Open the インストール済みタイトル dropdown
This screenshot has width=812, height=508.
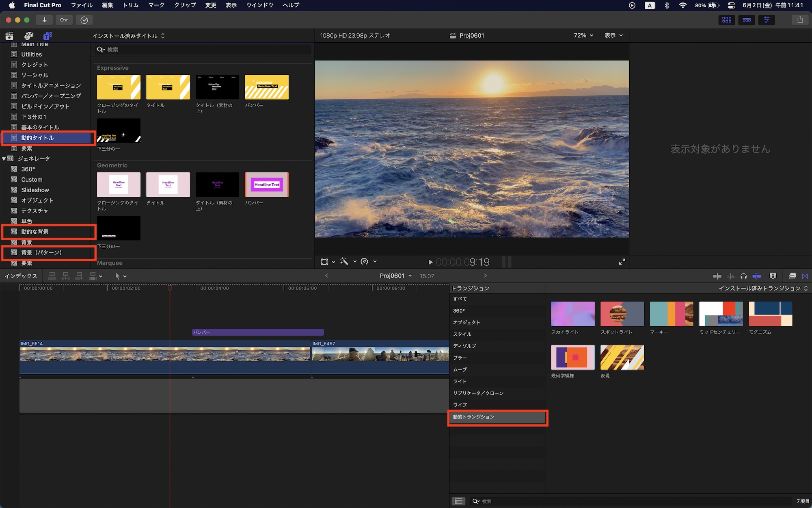click(128, 36)
